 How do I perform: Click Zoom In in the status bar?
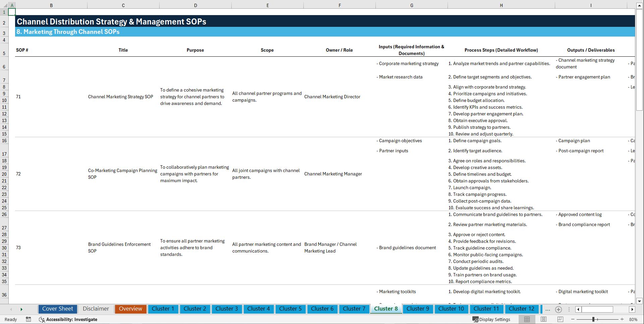tap(623, 319)
